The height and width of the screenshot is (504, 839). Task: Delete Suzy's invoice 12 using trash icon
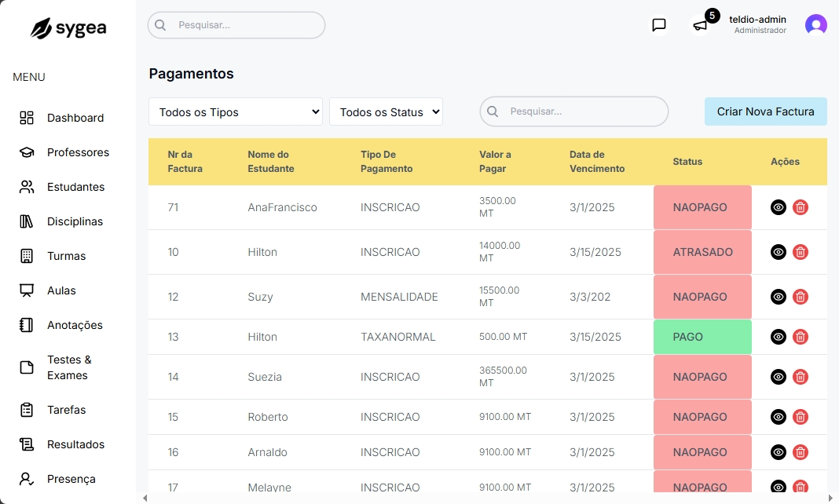800,297
